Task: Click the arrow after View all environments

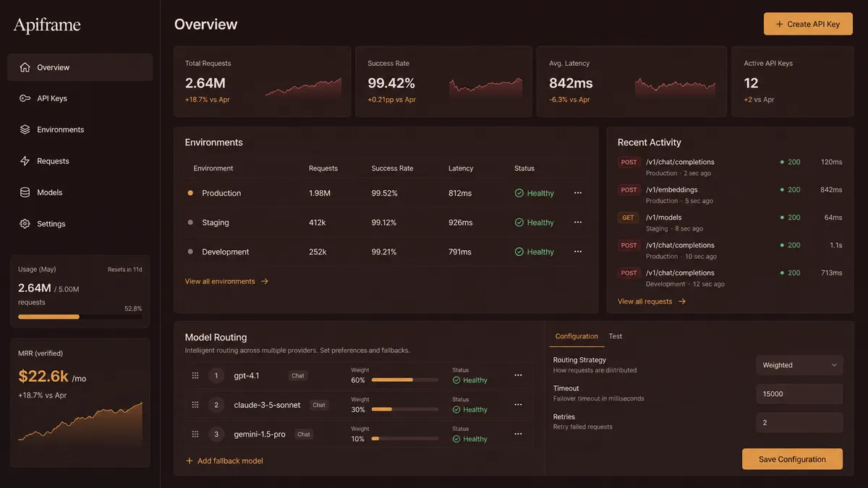Action: coord(265,281)
